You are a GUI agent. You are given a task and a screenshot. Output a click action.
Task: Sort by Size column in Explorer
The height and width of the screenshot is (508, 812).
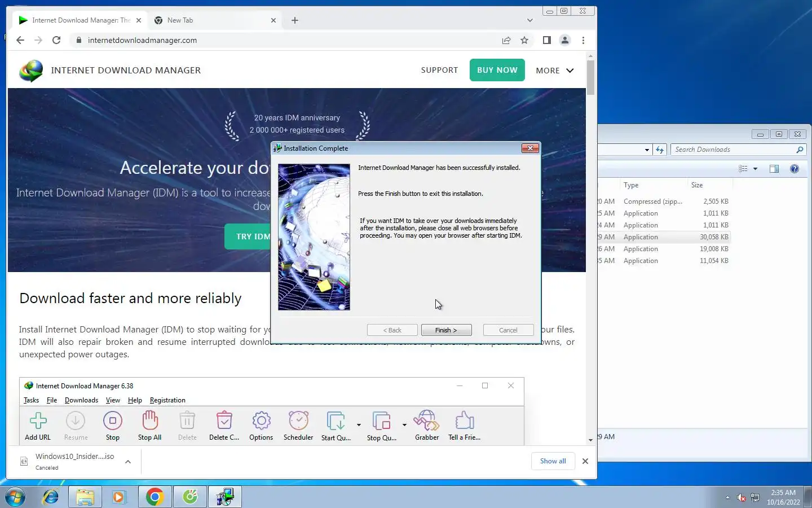pos(709,185)
